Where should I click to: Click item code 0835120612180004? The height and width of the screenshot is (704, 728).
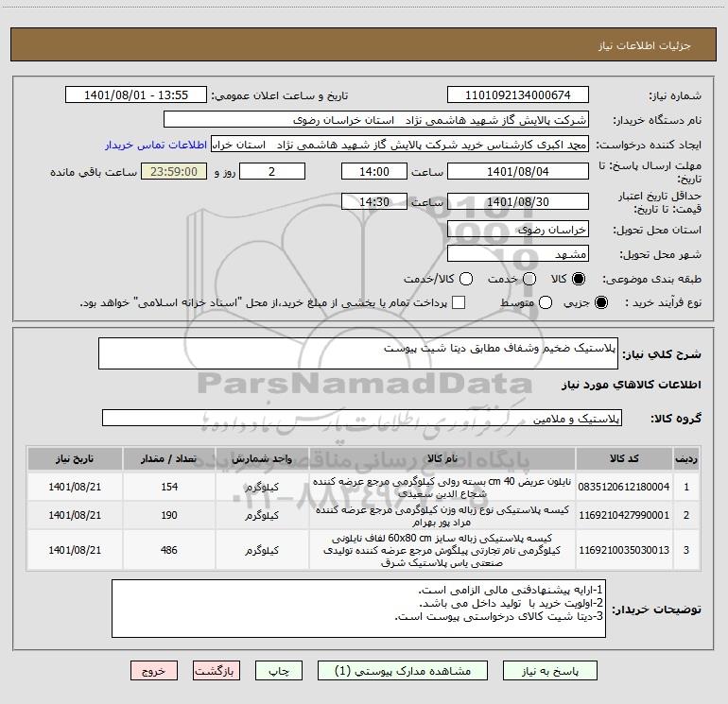(x=624, y=487)
